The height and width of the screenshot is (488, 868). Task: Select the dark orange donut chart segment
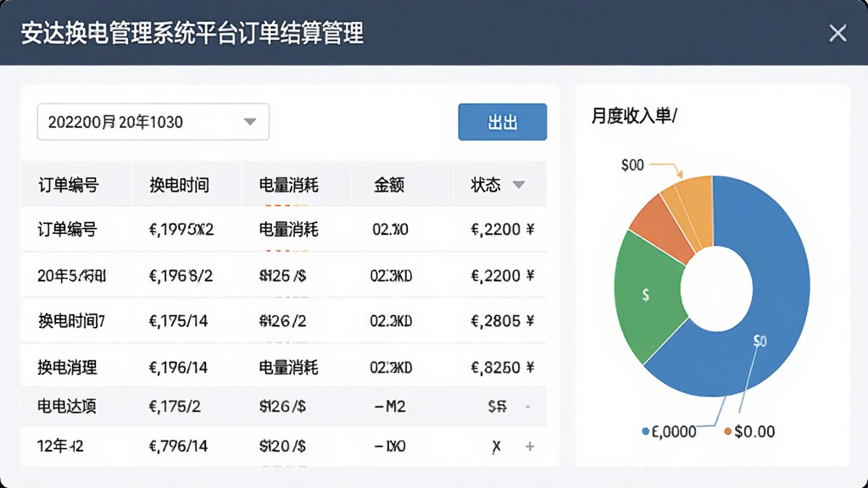click(x=662, y=229)
